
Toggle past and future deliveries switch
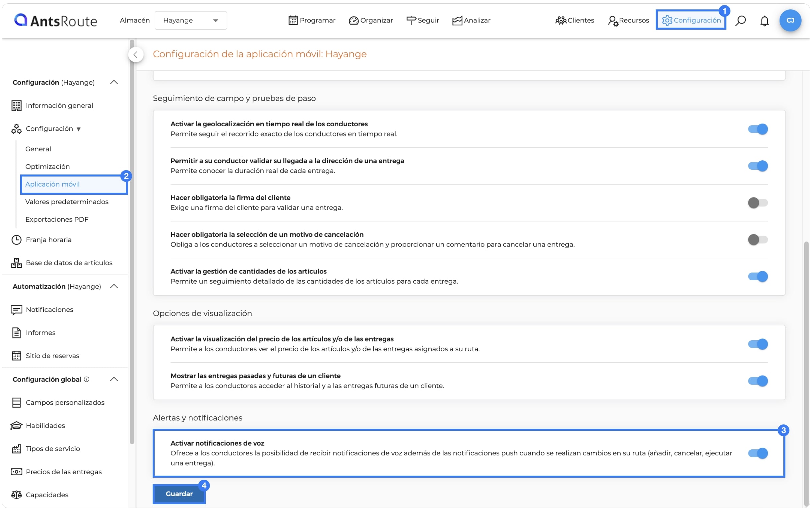[758, 381]
